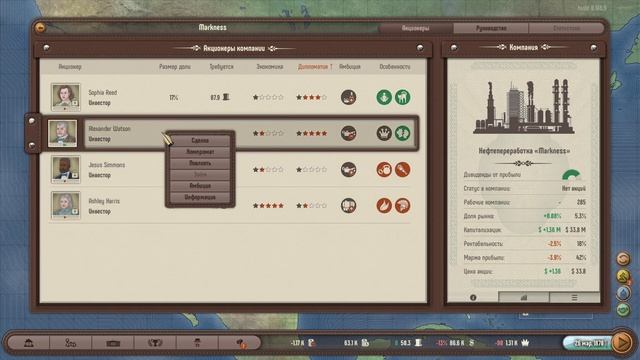The width and height of the screenshot is (640, 360).
Task: Sort by the Акционер column header
Action: 70,67
